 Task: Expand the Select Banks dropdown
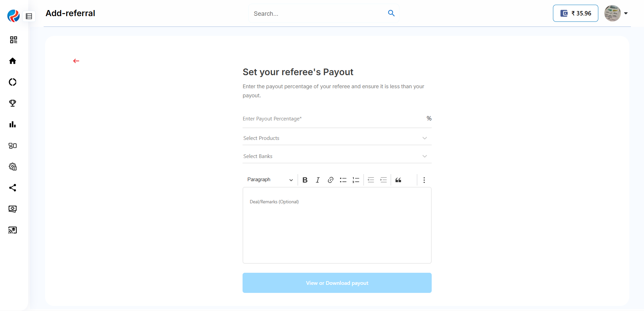337,156
